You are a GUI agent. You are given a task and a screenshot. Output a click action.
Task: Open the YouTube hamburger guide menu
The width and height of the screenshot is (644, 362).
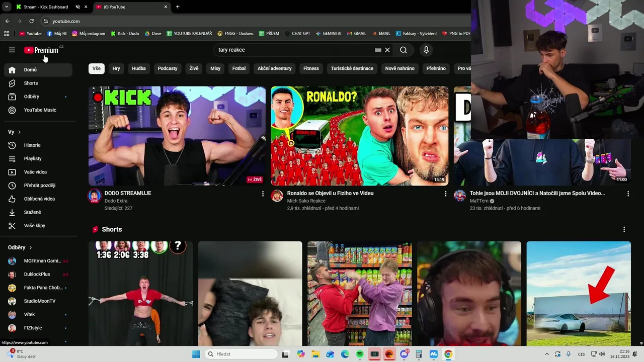(12, 50)
